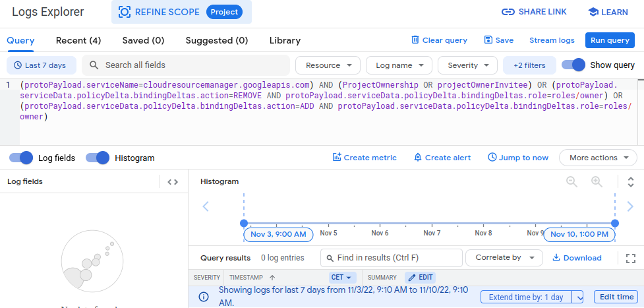Image resolution: width=644 pixels, height=308 pixels.
Task: Click the histogram zoom in icon
Action: click(597, 181)
